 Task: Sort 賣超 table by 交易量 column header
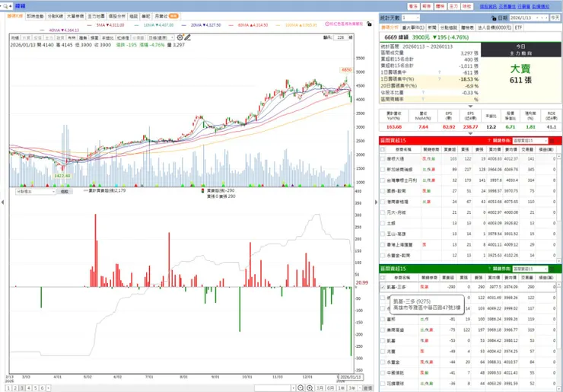[x=527, y=278]
